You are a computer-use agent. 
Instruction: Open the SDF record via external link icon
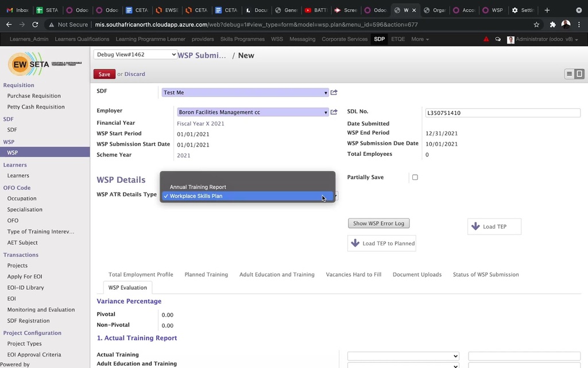point(334,92)
